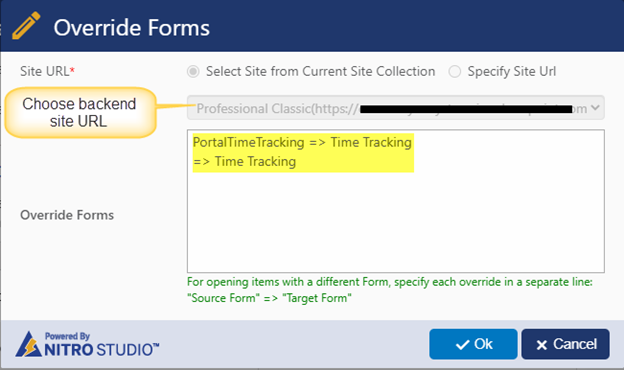The height and width of the screenshot is (370, 624).
Task: Select 'Select Site from Current Site Collection' radio
Action: click(x=193, y=72)
